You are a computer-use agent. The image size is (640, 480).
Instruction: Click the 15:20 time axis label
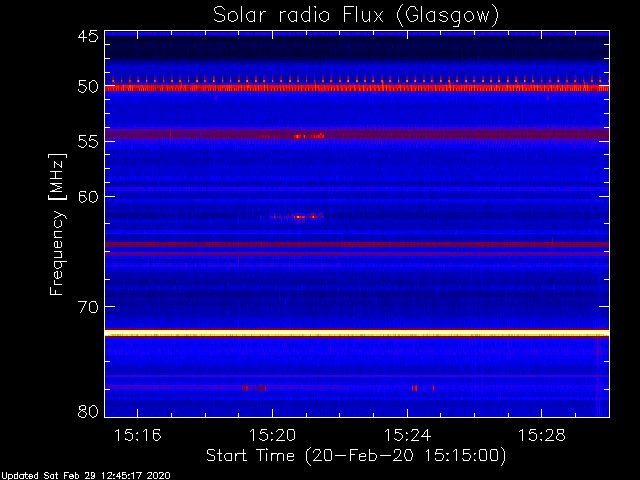click(x=272, y=436)
